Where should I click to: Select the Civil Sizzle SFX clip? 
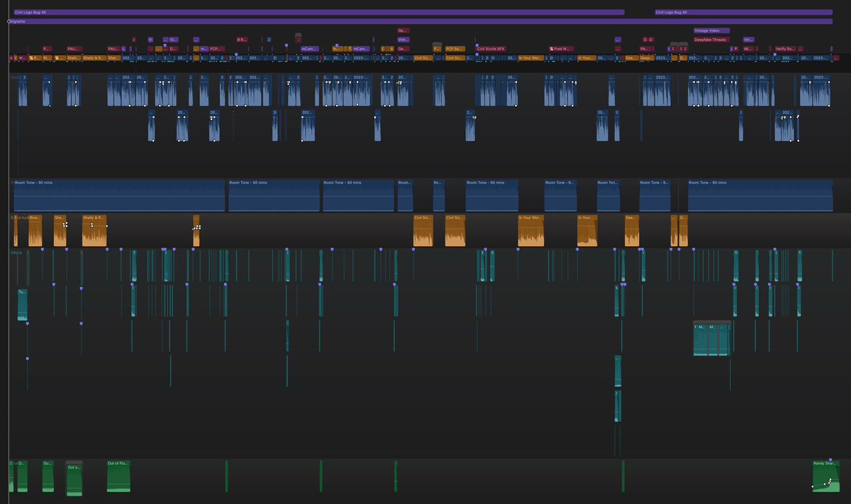coord(491,48)
